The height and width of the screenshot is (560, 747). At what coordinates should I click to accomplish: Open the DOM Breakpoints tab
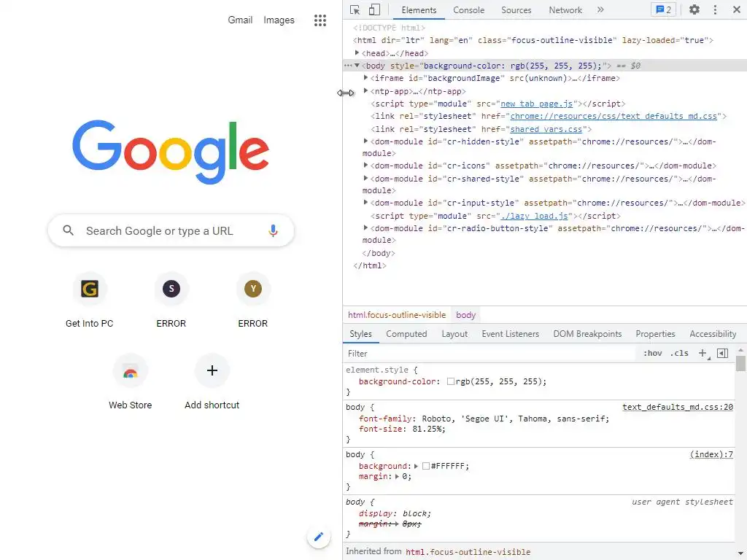[x=587, y=334]
